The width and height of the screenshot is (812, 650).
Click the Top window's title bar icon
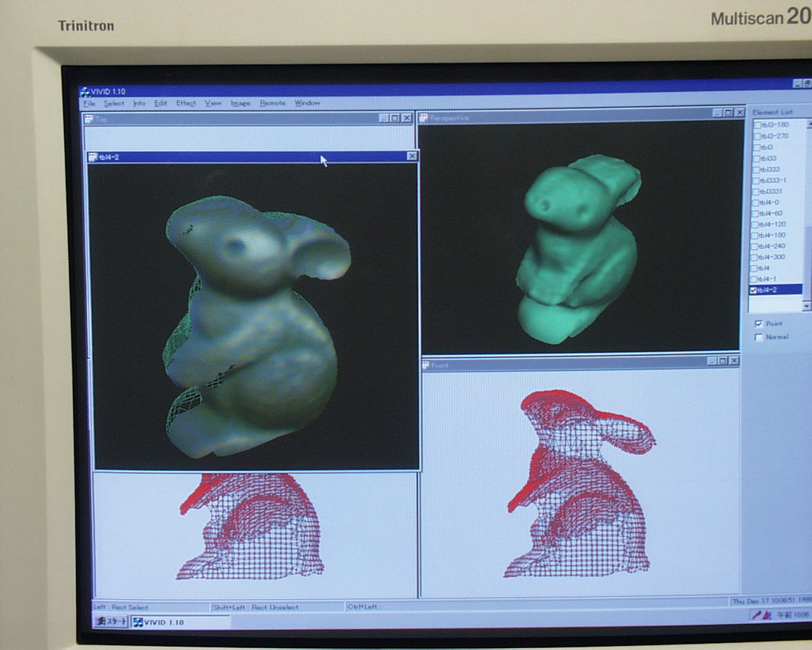click(89, 119)
